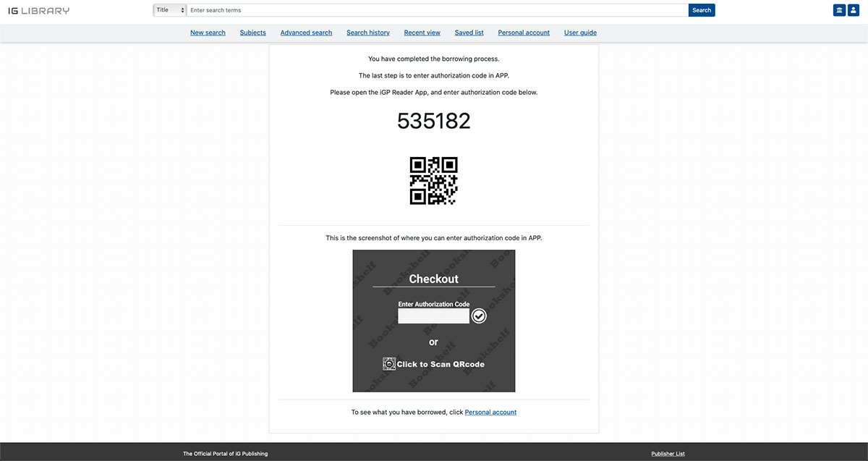Open the User guide

pos(580,33)
